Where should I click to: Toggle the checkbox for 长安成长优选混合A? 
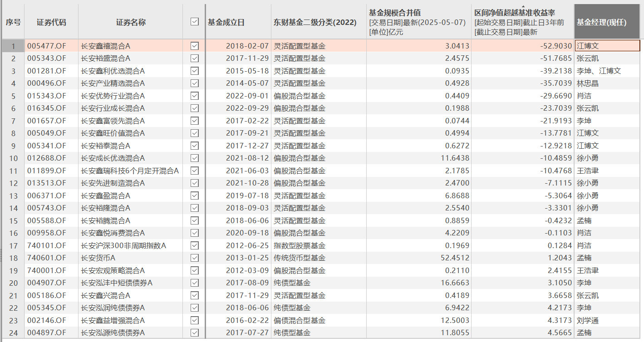195,158
